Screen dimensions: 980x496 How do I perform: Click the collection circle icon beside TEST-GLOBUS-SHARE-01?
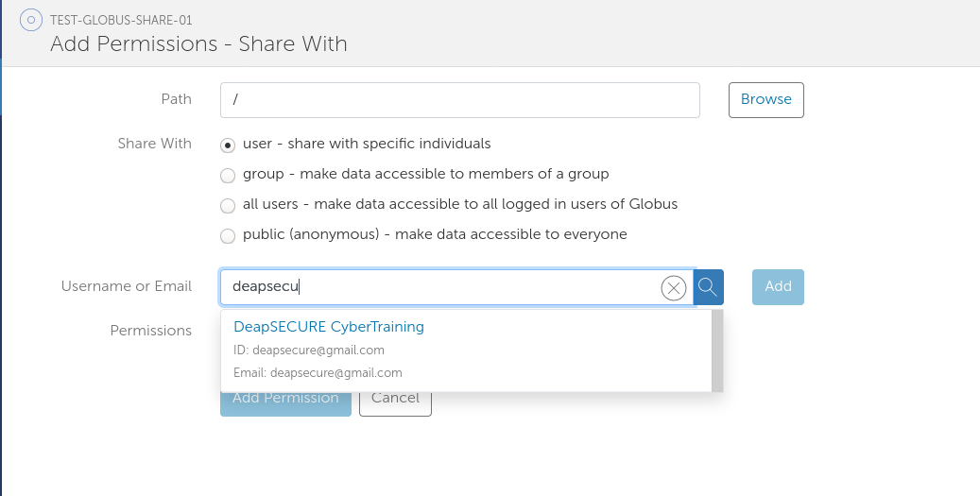pyautogui.click(x=30, y=20)
